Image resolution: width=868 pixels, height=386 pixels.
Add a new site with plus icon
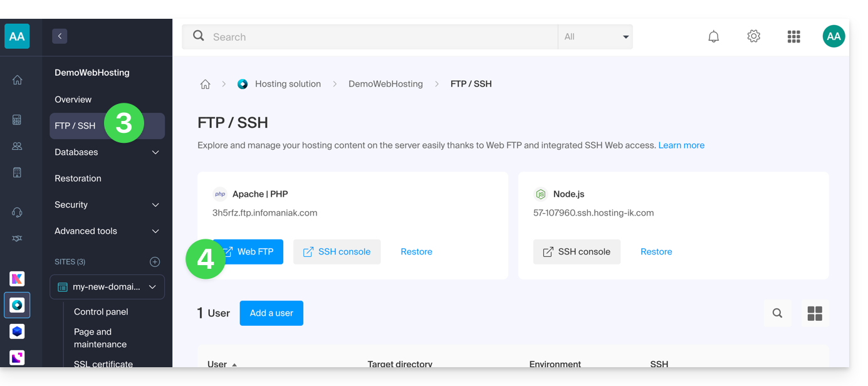(x=155, y=262)
